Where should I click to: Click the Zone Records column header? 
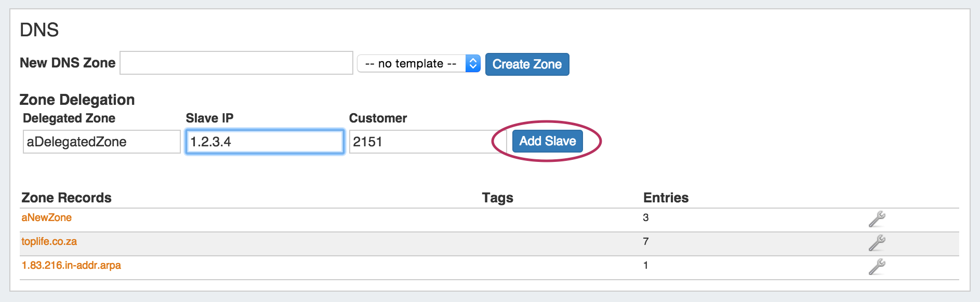pos(67,198)
